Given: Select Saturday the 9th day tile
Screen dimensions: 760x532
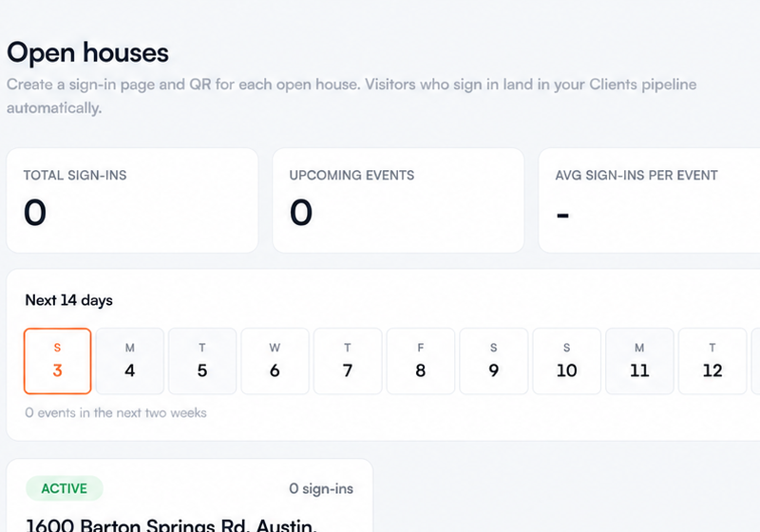Looking at the screenshot, I should [x=493, y=361].
